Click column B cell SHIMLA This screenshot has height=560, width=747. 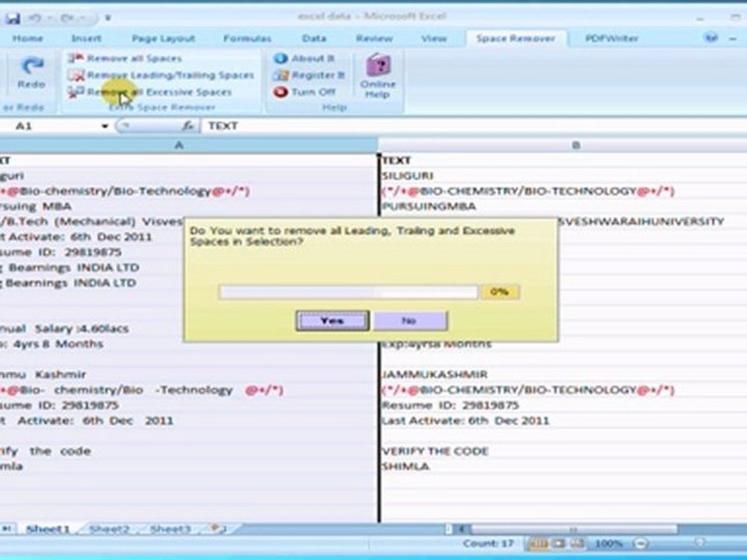pyautogui.click(x=563, y=466)
